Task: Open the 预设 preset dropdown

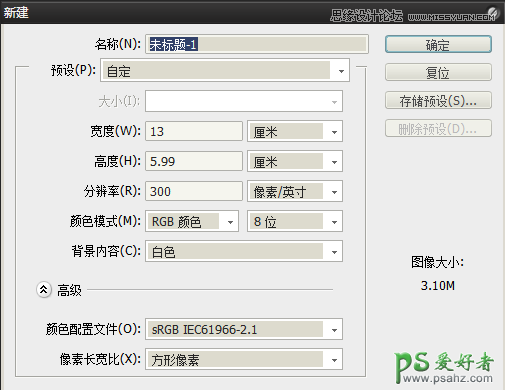Action: coord(225,70)
